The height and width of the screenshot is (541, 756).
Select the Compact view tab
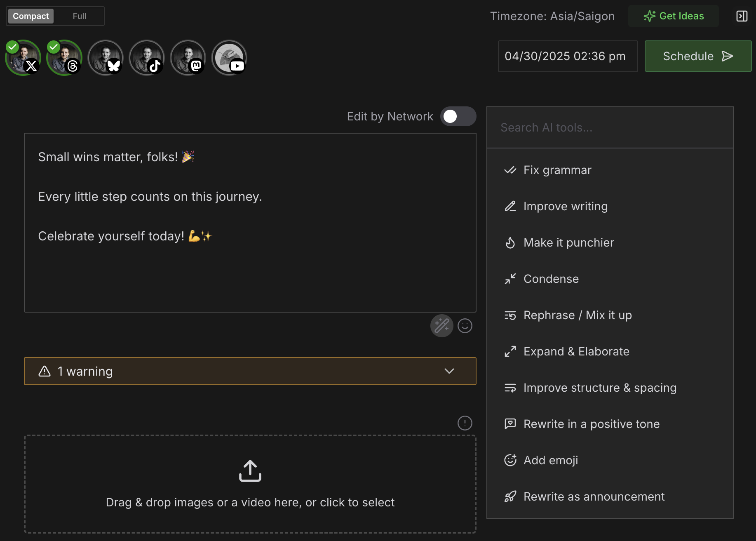pos(30,16)
